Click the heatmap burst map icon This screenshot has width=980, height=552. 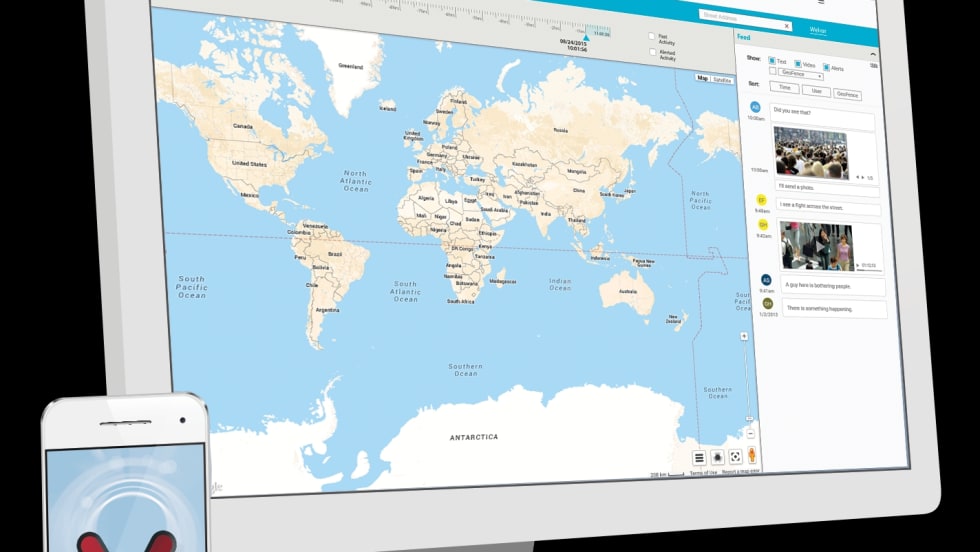click(718, 457)
